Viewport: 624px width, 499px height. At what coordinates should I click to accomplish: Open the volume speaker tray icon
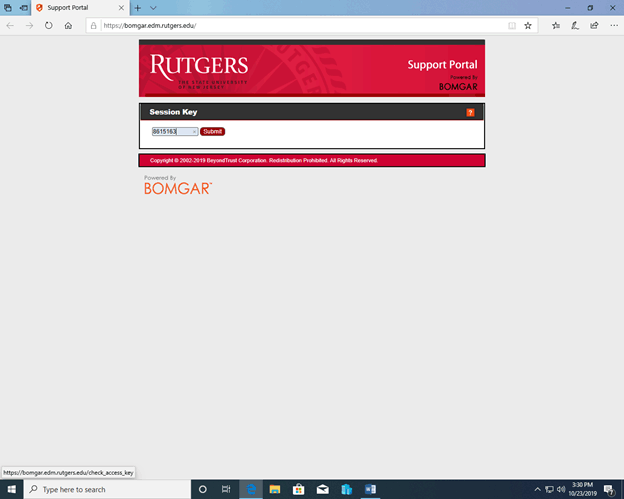561,489
